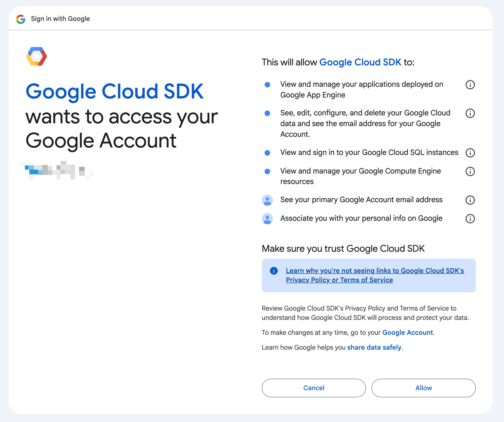Click the blue info icon in trust notice
This screenshot has width=504, height=422.
click(274, 271)
